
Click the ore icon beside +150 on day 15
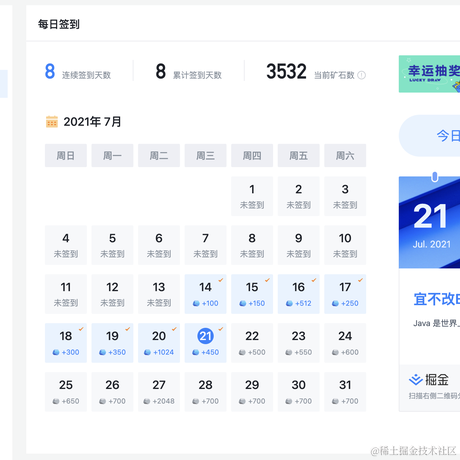(x=243, y=303)
